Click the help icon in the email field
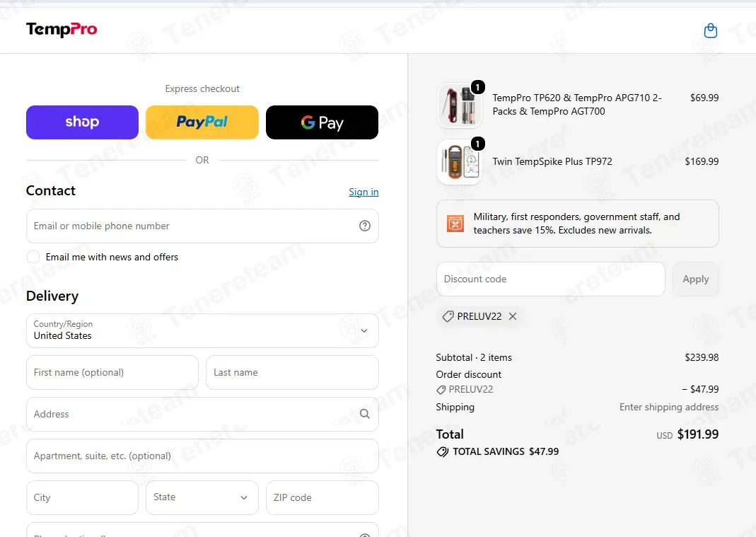 365,226
